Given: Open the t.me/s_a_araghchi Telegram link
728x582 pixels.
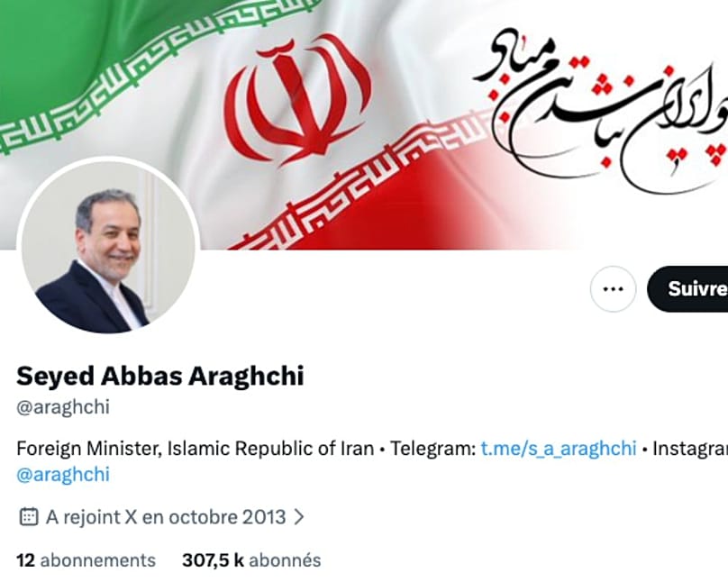Looking at the screenshot, I should pyautogui.click(x=559, y=449).
